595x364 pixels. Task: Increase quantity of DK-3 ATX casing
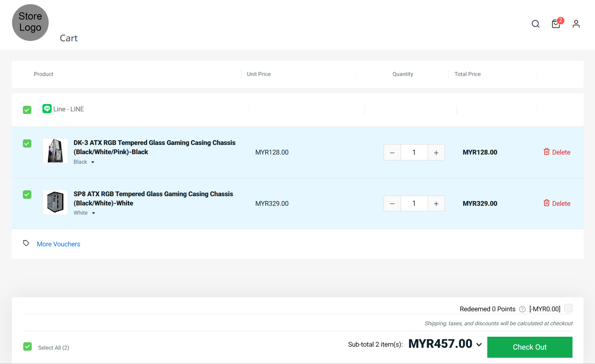click(436, 153)
